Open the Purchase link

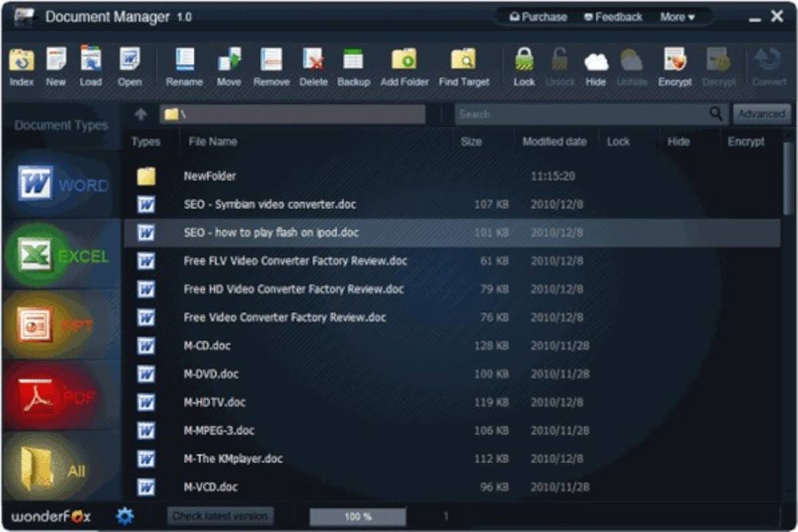tap(538, 17)
